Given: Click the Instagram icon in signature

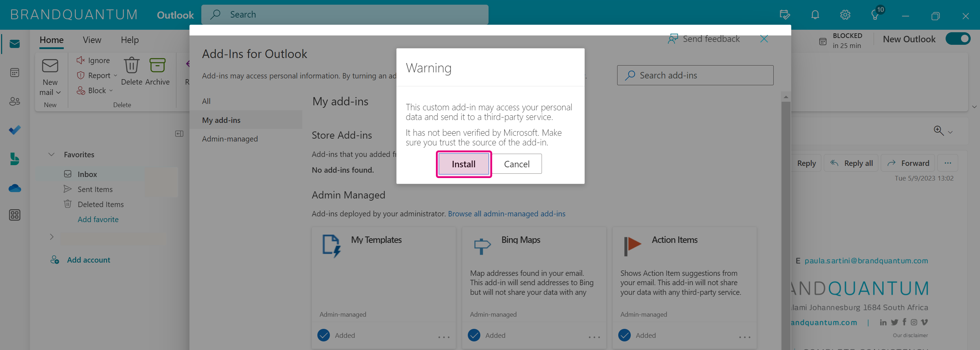Looking at the screenshot, I should click(x=914, y=322).
